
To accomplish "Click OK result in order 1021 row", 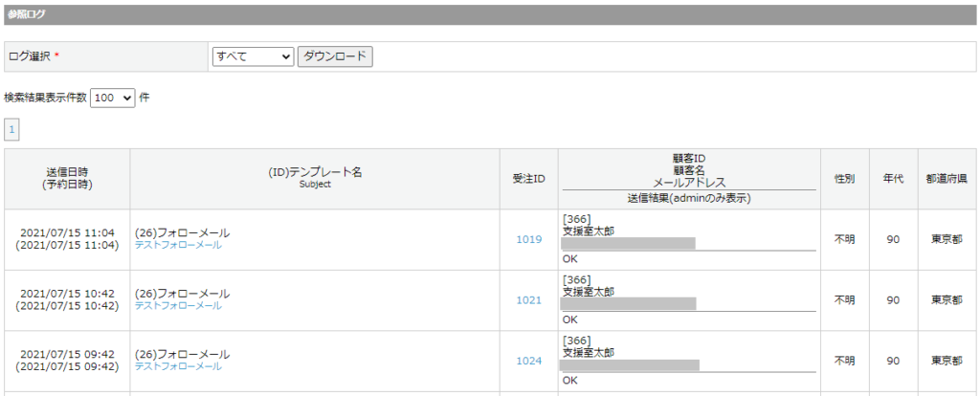I will tap(570, 319).
